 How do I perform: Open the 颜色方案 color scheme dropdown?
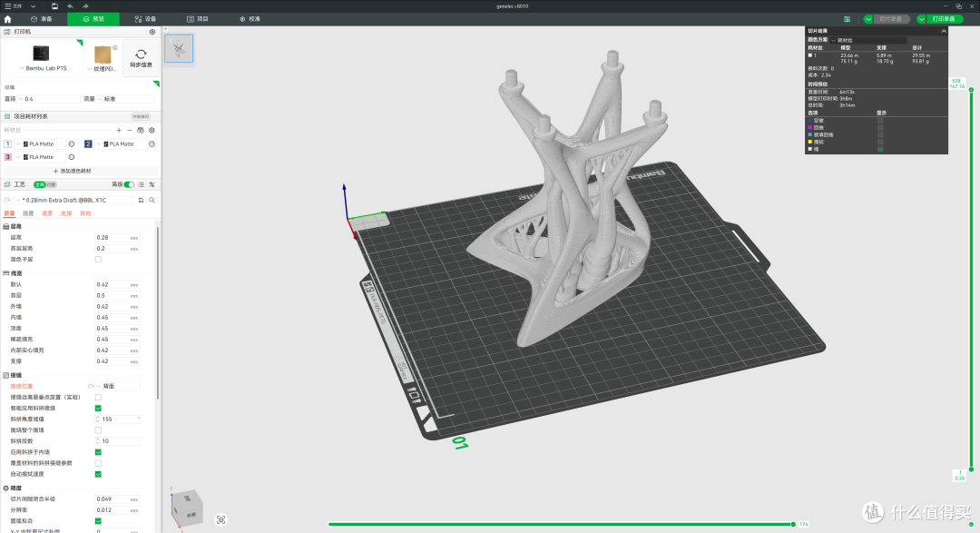[x=868, y=40]
